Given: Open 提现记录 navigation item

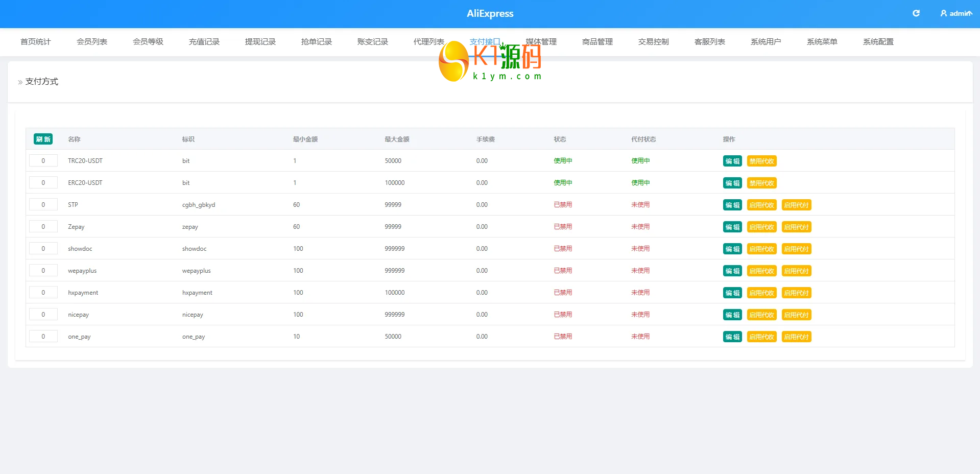Looking at the screenshot, I should pyautogui.click(x=260, y=42).
